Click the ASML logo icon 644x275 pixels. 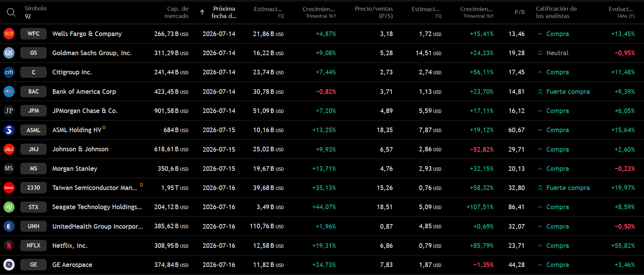9,130
